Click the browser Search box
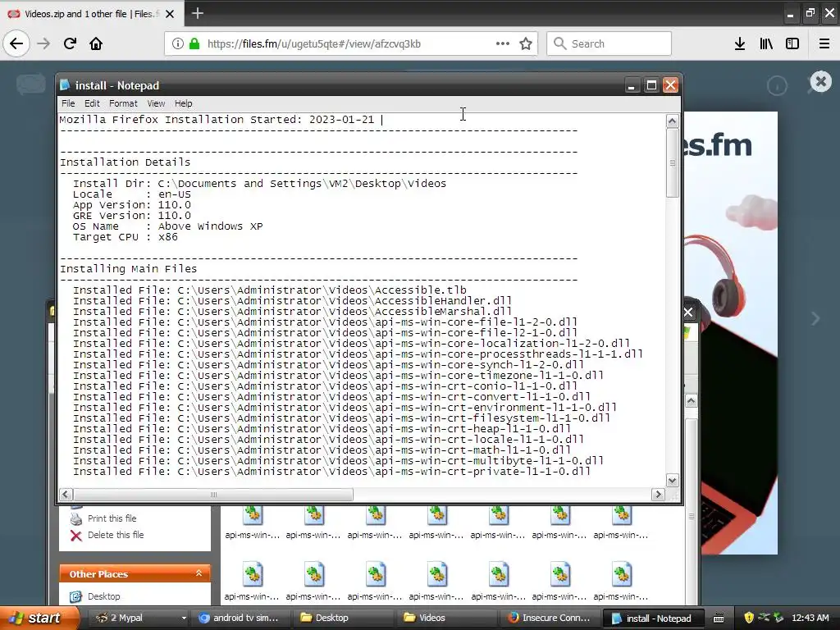Screen dimensions: 840x630 pyautogui.click(x=609, y=44)
